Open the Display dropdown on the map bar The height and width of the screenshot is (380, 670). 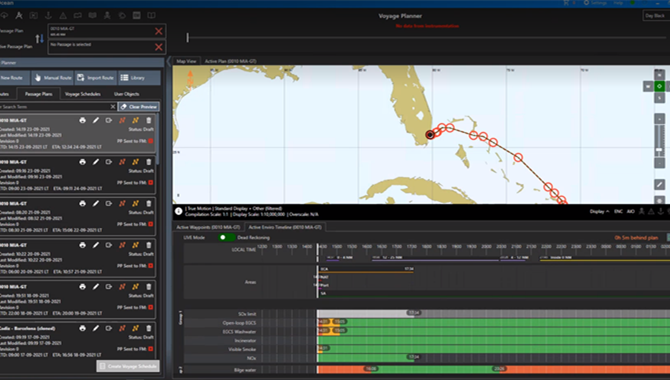coord(599,212)
